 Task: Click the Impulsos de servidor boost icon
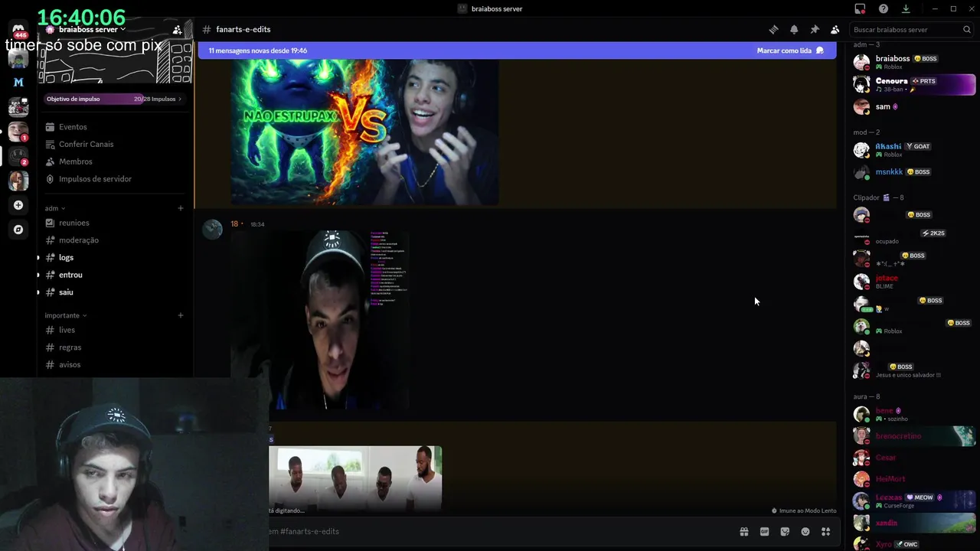pyautogui.click(x=51, y=179)
